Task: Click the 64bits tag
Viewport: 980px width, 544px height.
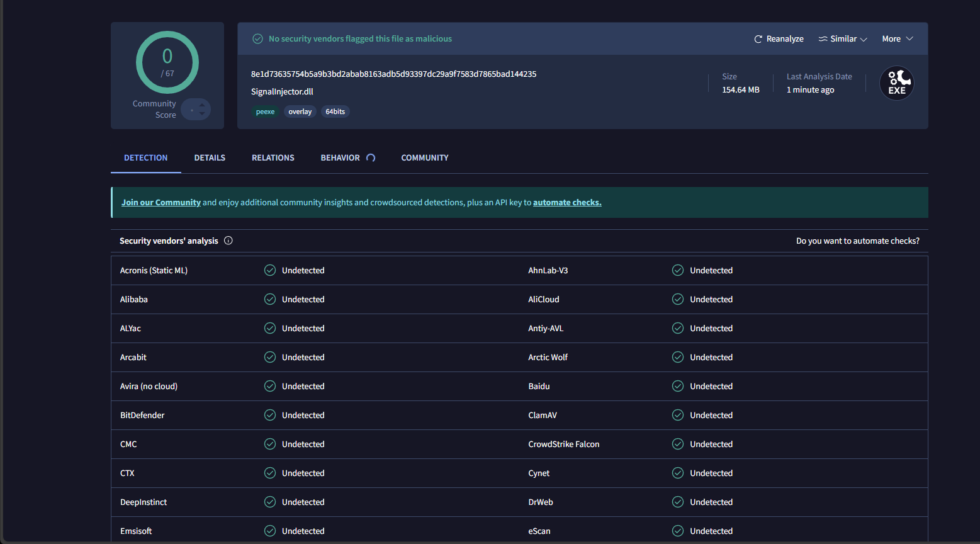Action: click(335, 111)
